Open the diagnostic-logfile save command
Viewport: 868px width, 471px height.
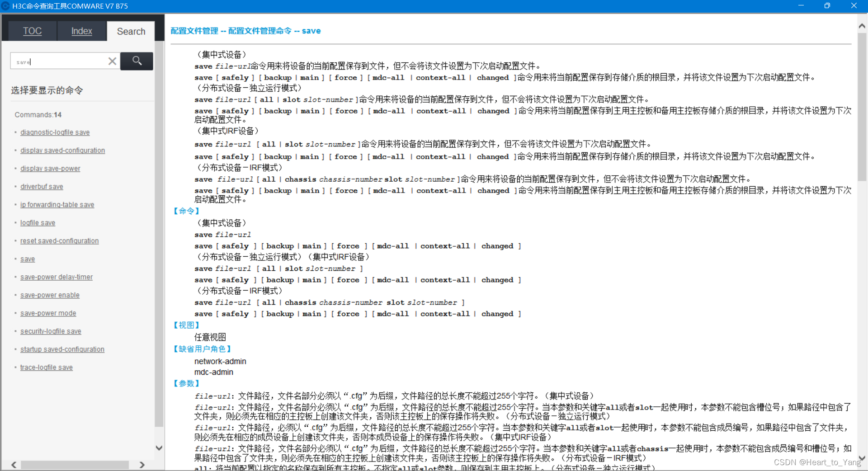point(55,132)
